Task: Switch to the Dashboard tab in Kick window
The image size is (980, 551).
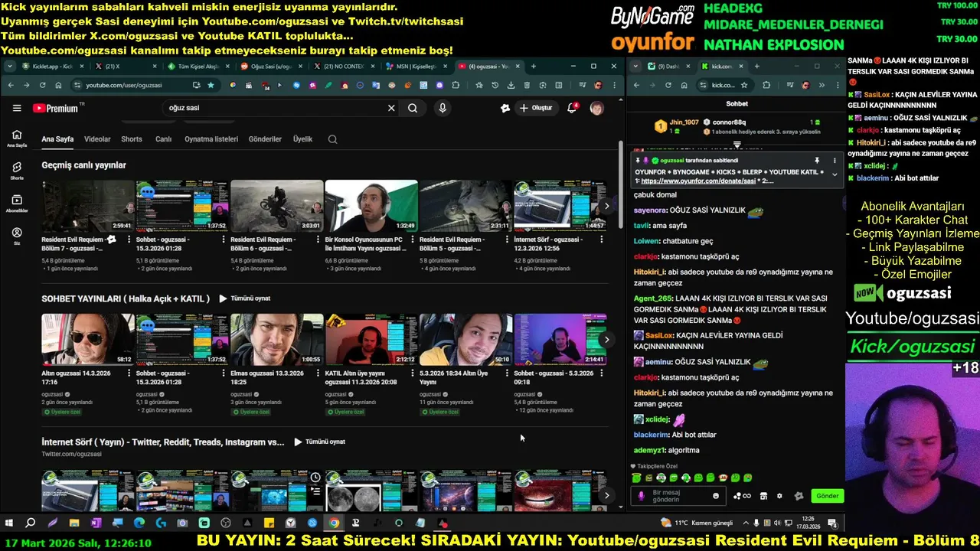Action: click(668, 67)
